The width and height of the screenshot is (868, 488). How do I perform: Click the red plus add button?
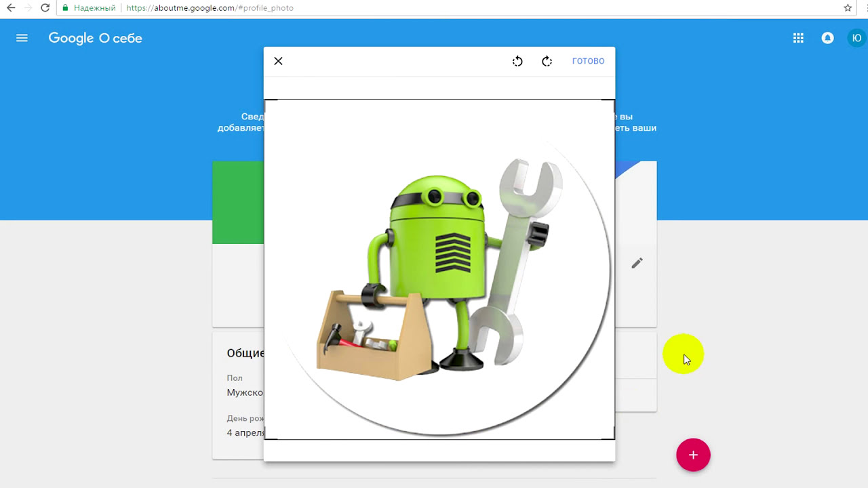click(693, 455)
